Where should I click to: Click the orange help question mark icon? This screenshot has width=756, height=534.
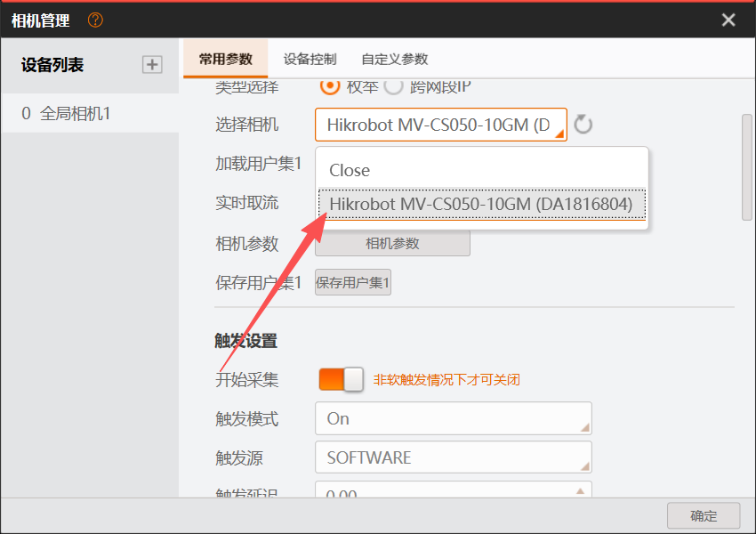pos(95,20)
